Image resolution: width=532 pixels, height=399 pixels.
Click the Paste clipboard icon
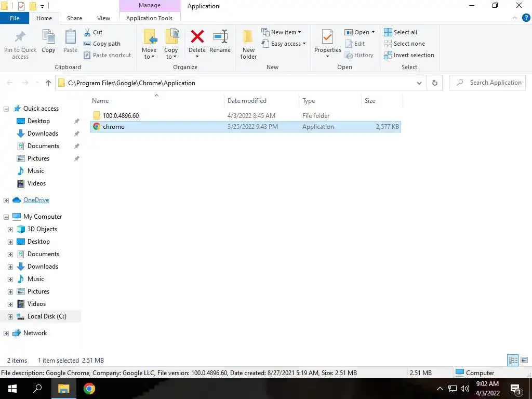coord(70,37)
